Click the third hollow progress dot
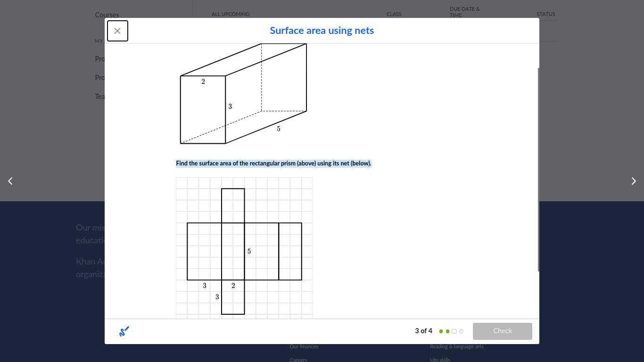644x362 pixels. click(454, 331)
